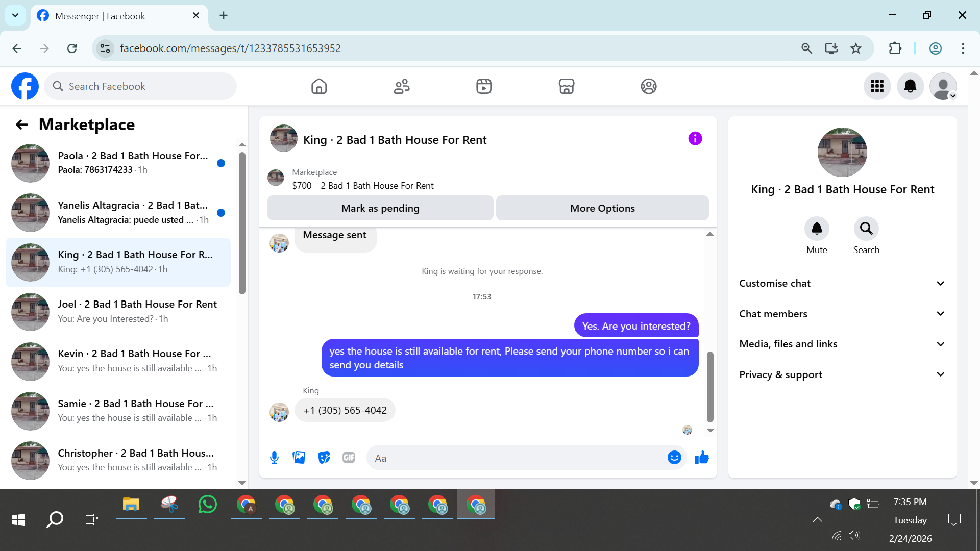Expand the Customise chat section
The width and height of the screenshot is (980, 551).
point(842,283)
